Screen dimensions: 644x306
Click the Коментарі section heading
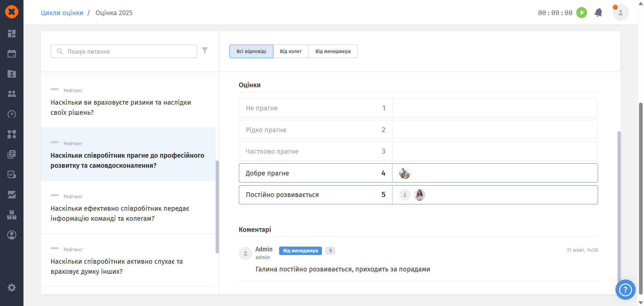pos(255,229)
